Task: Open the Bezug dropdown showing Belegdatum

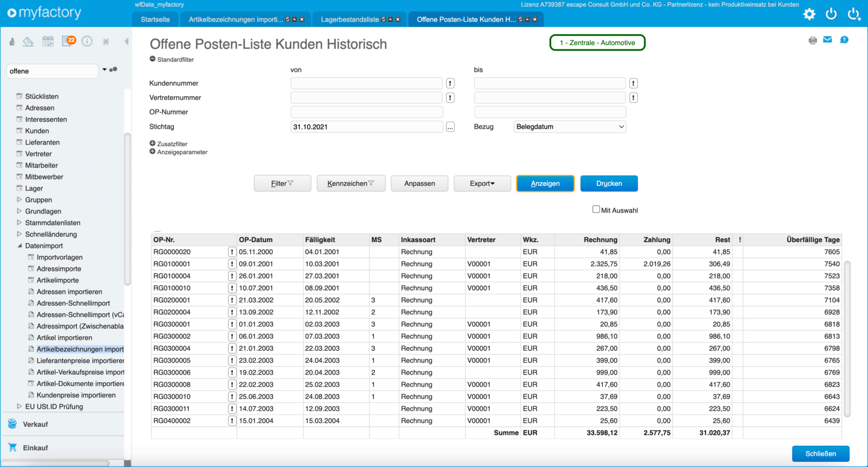Action: click(x=570, y=127)
